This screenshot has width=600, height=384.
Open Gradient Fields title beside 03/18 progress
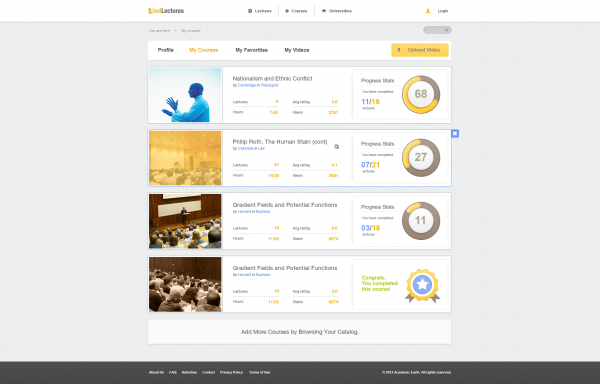coord(285,205)
